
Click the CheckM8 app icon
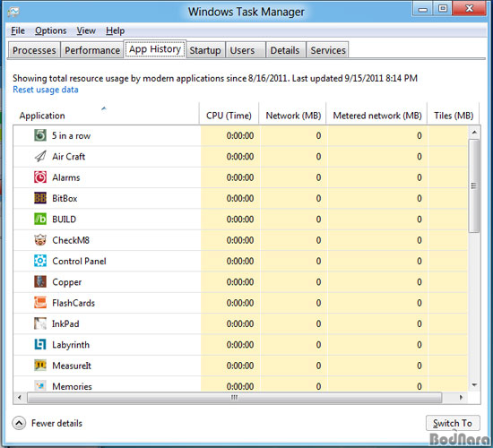point(40,240)
